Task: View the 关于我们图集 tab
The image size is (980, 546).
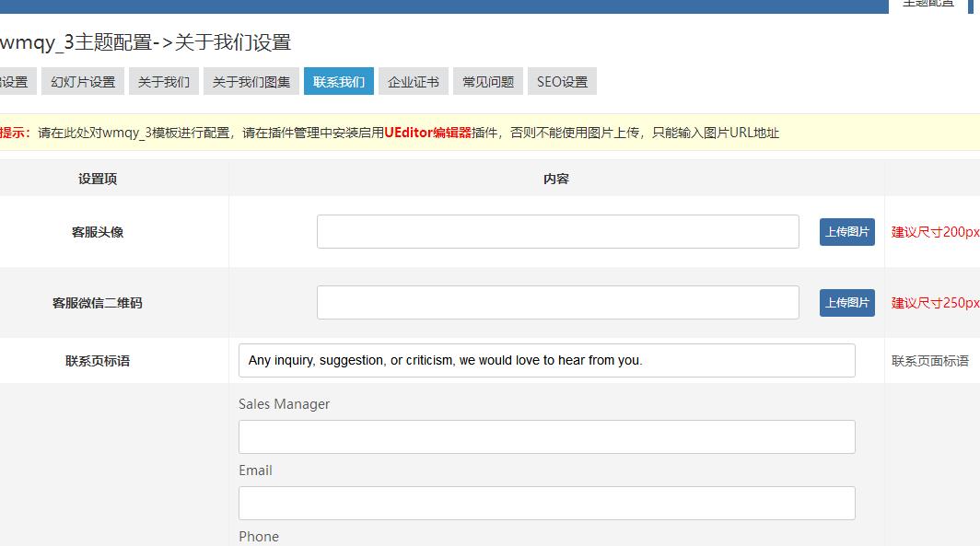Action: (x=249, y=81)
